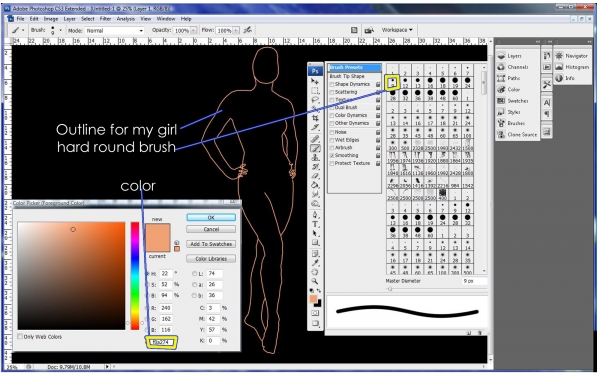Select the Type tool
The width and height of the screenshot is (600, 377).
315,224
